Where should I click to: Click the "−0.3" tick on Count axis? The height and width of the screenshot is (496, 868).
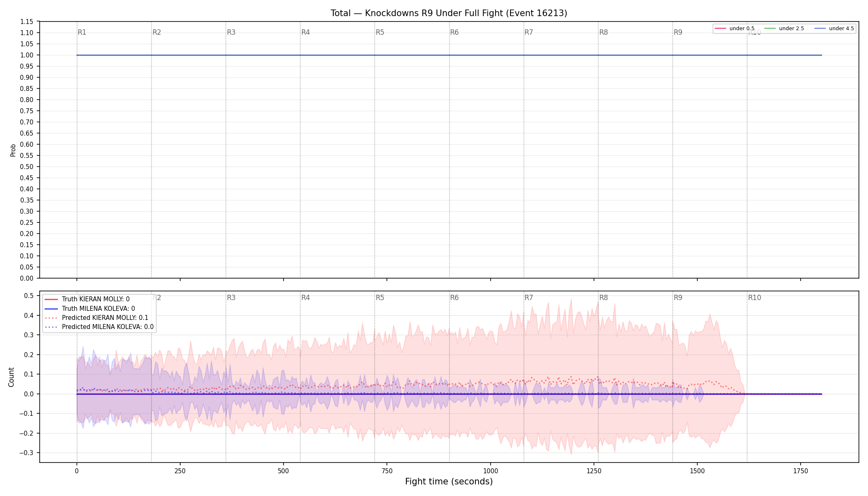[26, 453]
